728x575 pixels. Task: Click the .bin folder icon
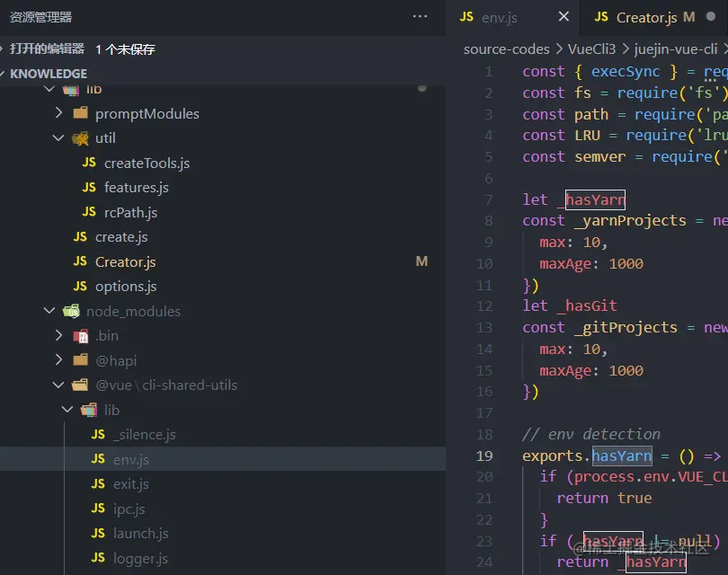point(80,335)
